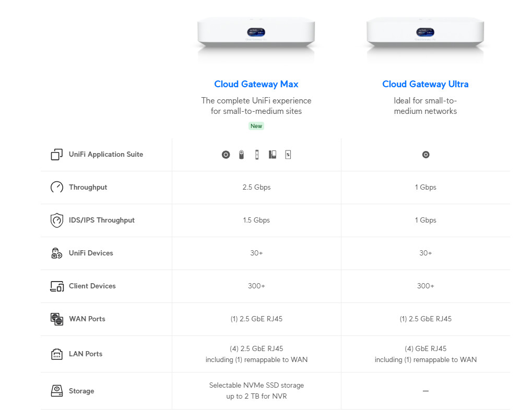Open the Cloud Gateway Ultra product link
Screen dimensions: 532x419
pyautogui.click(x=425, y=84)
